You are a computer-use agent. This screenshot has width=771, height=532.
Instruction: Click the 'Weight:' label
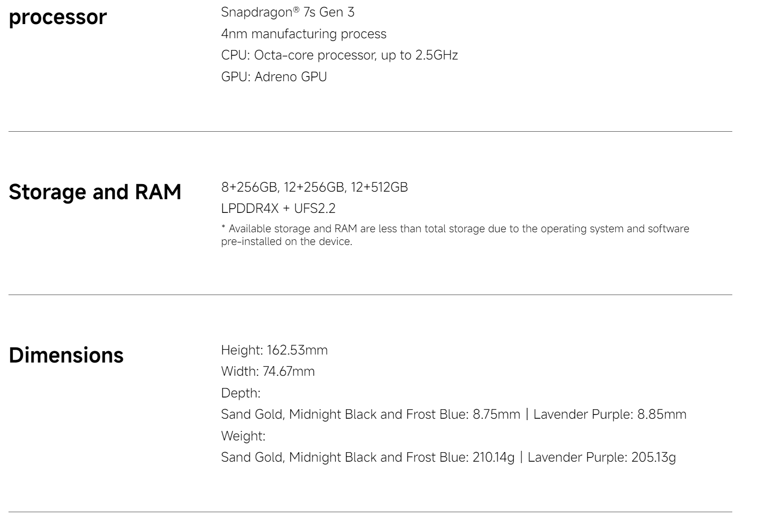(x=243, y=436)
